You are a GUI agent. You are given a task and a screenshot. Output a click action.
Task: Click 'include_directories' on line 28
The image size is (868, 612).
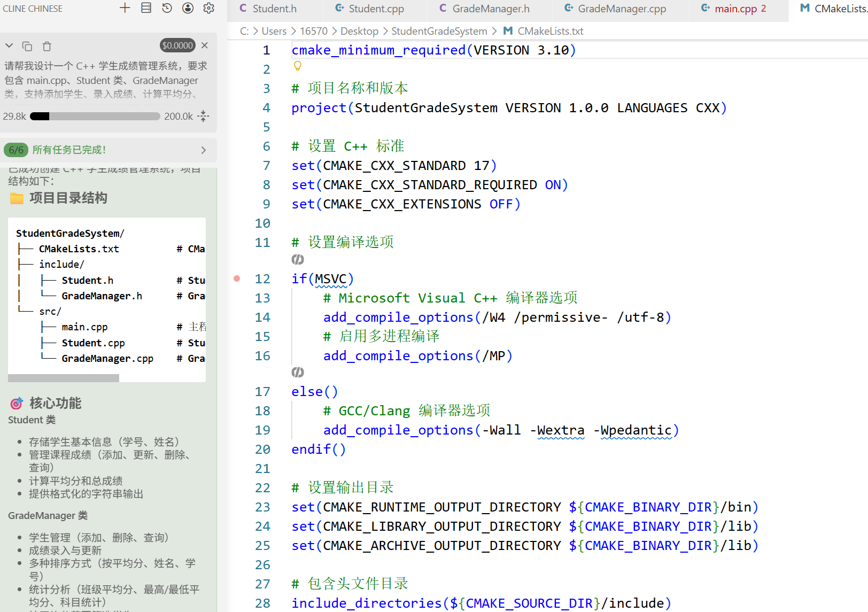366,603
